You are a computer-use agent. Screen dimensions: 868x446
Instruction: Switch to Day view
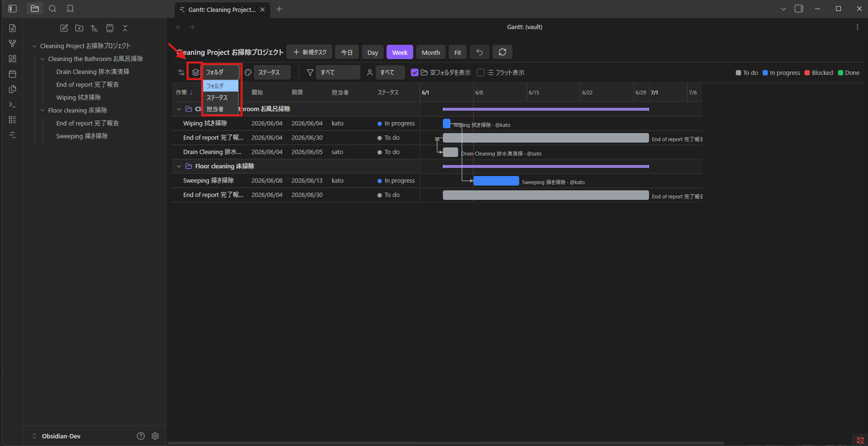[373, 52]
